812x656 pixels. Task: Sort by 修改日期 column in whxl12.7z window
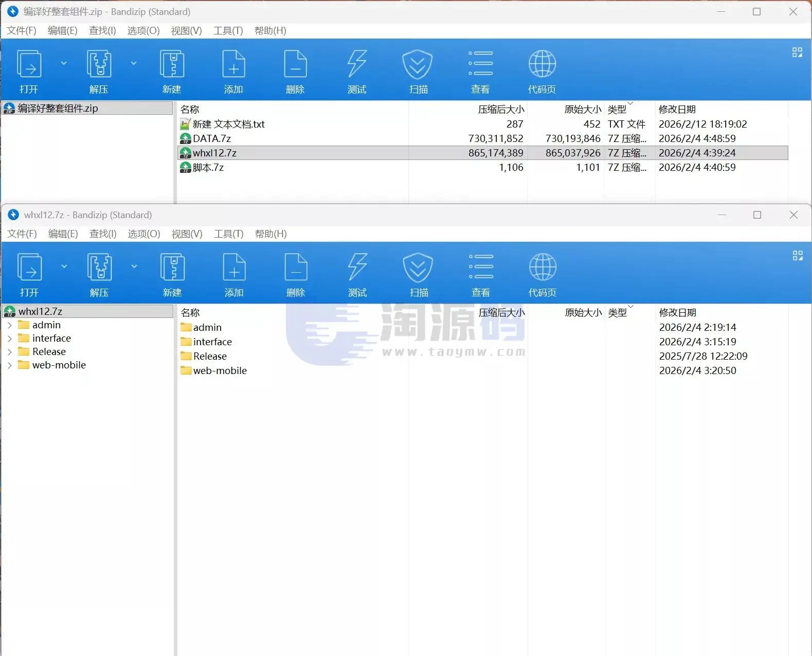(678, 312)
